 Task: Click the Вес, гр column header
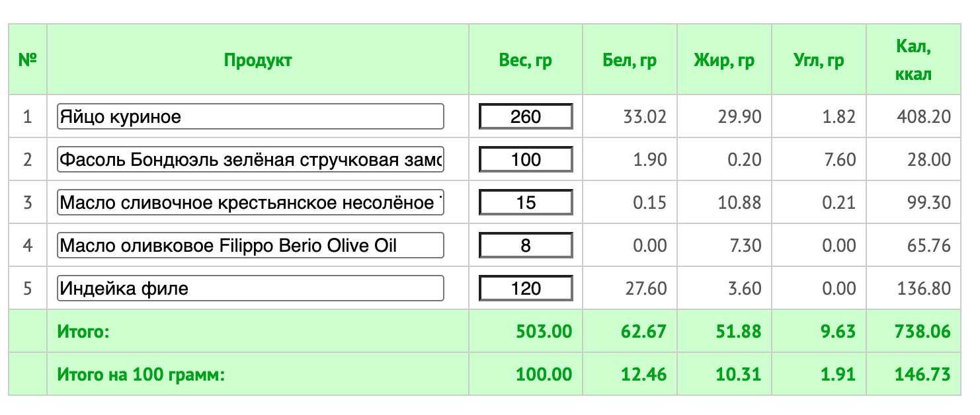pyautogui.click(x=526, y=61)
